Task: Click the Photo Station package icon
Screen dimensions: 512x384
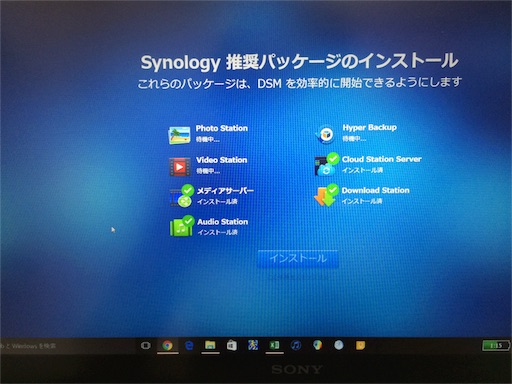Action: (179, 135)
